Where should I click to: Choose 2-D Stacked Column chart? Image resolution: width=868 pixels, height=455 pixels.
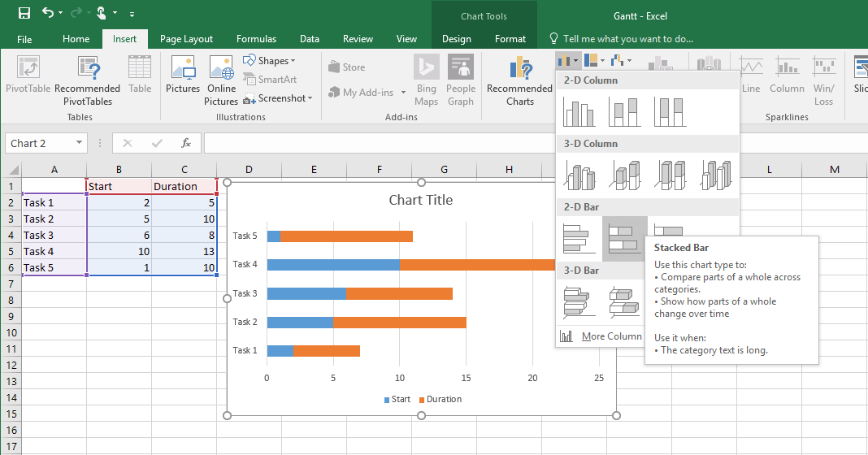(624, 111)
